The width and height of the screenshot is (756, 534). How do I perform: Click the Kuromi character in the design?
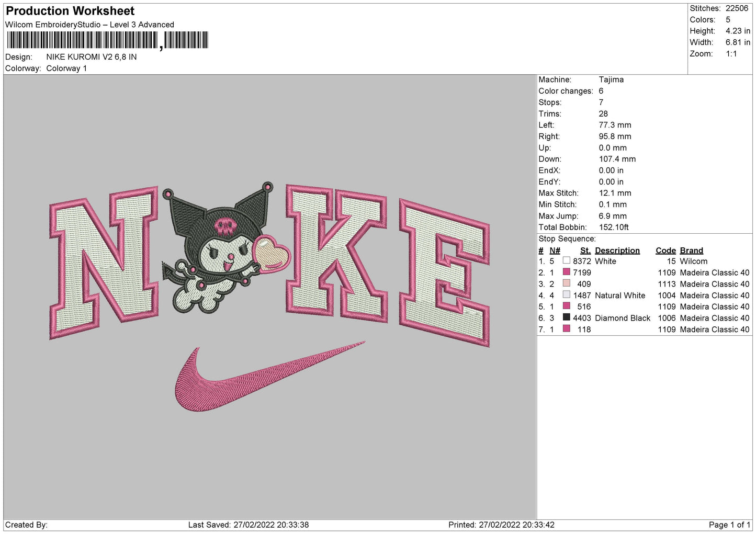click(220, 246)
